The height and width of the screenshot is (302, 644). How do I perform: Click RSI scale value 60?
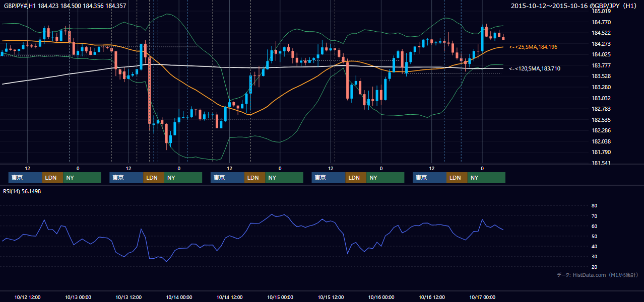point(594,226)
